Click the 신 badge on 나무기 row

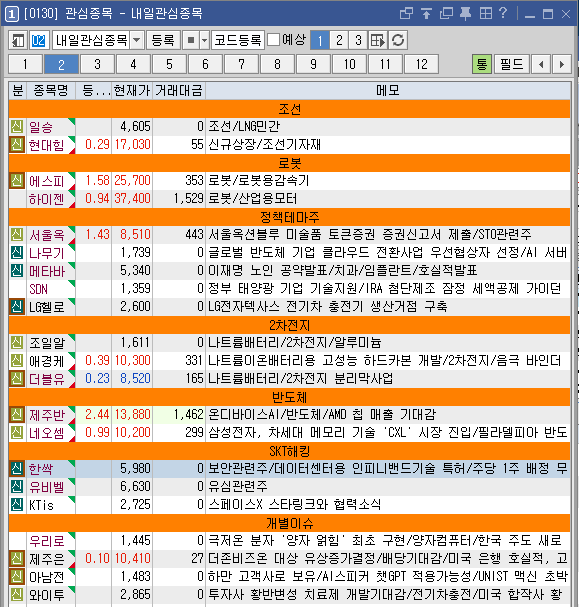[17, 253]
